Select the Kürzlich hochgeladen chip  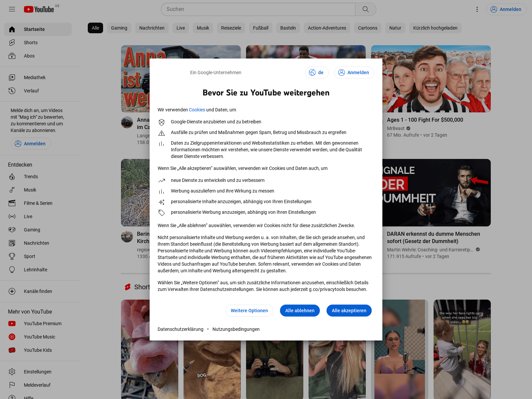[x=435, y=28]
